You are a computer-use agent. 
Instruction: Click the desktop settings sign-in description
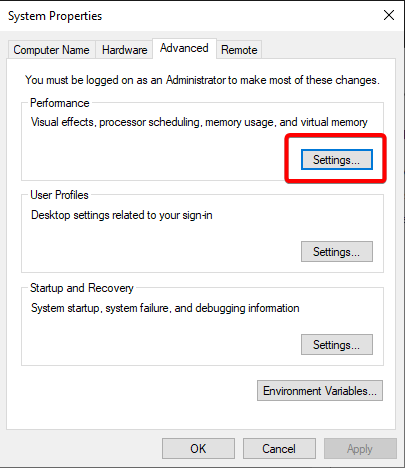tap(122, 215)
